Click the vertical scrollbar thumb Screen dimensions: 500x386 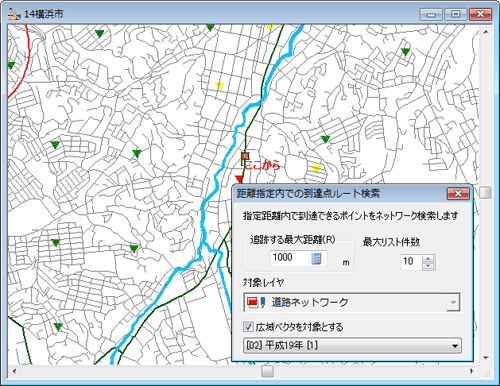coord(486,192)
